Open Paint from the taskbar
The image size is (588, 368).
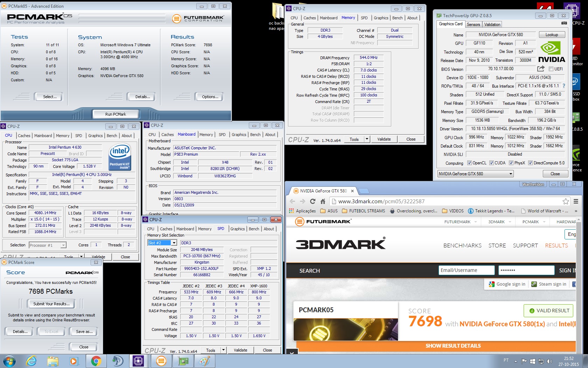204,361
